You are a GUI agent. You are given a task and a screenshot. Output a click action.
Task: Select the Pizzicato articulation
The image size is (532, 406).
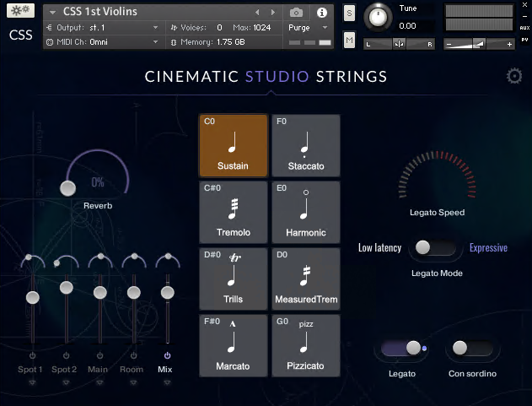click(306, 345)
